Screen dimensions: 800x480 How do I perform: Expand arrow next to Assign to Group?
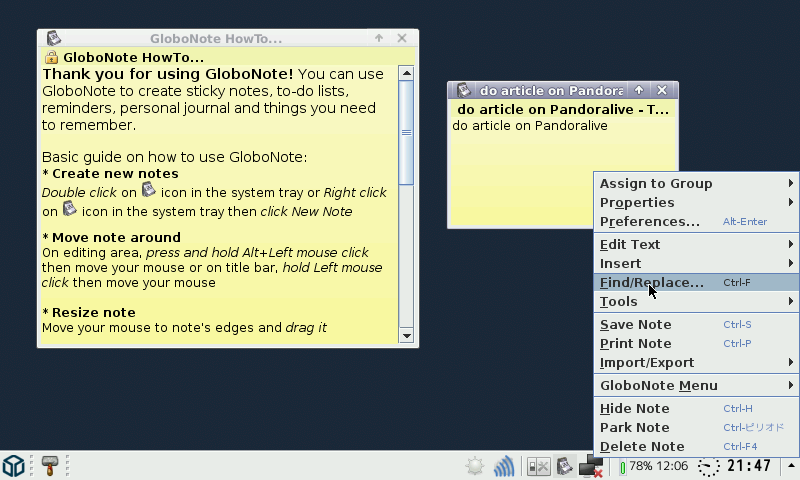tap(791, 183)
